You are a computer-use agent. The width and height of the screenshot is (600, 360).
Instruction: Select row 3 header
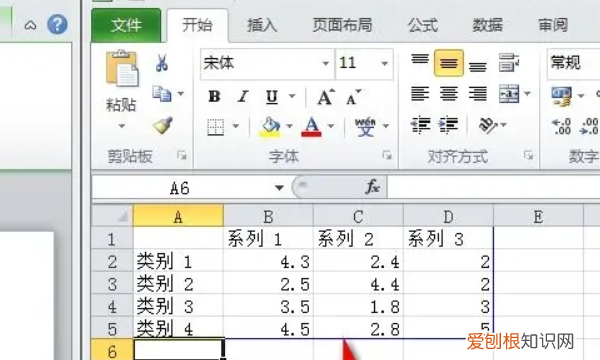[x=112, y=283]
